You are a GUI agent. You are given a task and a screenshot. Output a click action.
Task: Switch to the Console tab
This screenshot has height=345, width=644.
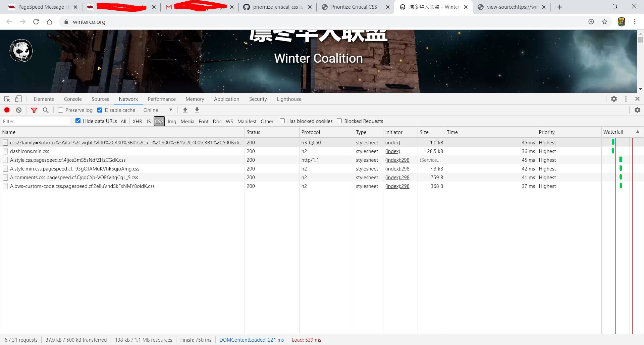pos(73,99)
